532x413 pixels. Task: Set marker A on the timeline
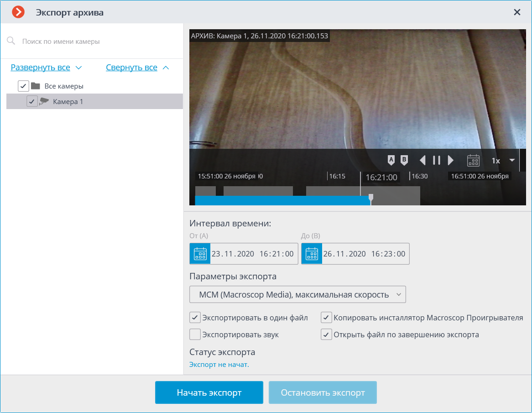pyautogui.click(x=391, y=160)
